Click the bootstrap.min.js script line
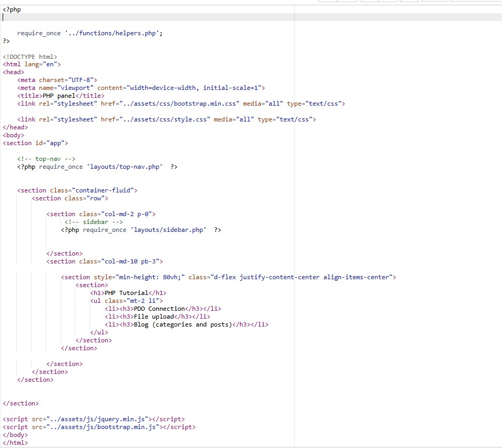This screenshot has width=502, height=448. [99, 427]
